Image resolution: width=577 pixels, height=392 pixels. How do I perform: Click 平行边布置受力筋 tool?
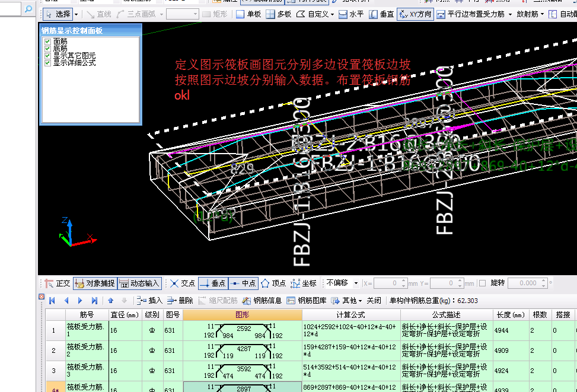pos(471,14)
